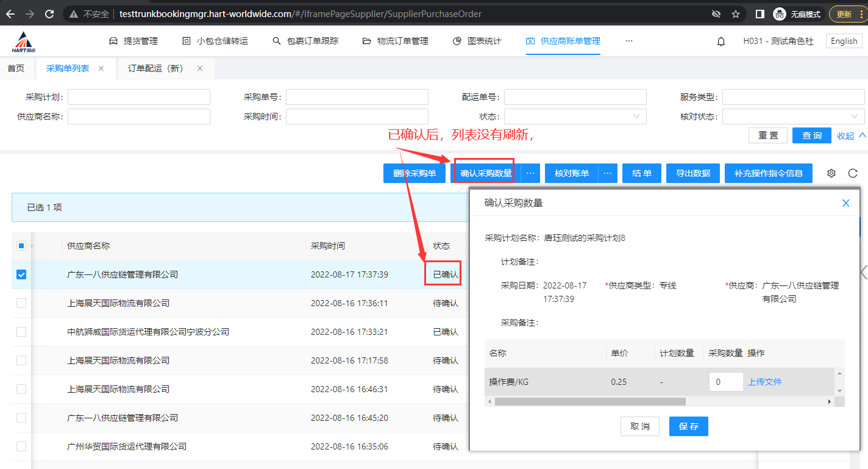868x469 pixels.
Task: Expand the 核对状态 dropdown
Action: click(793, 116)
